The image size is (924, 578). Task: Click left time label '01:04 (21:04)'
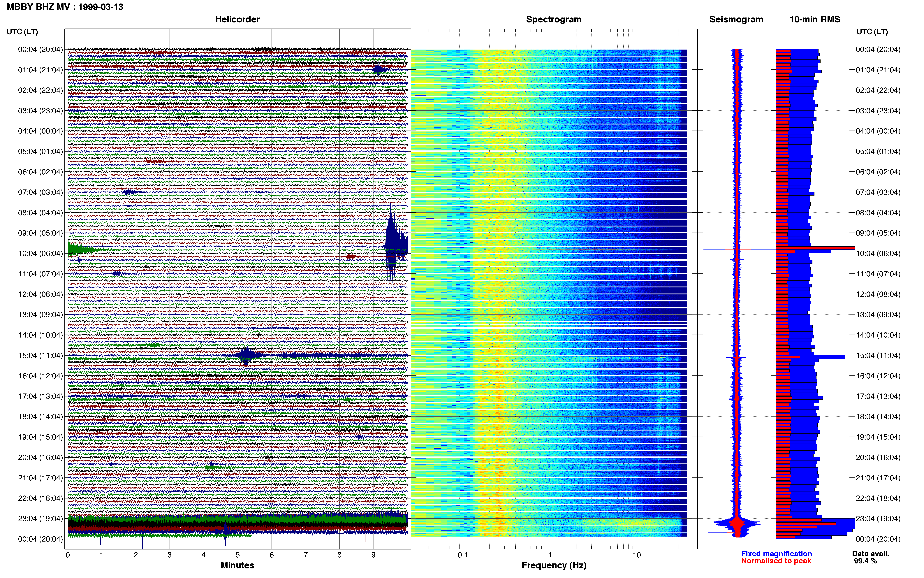[41, 70]
